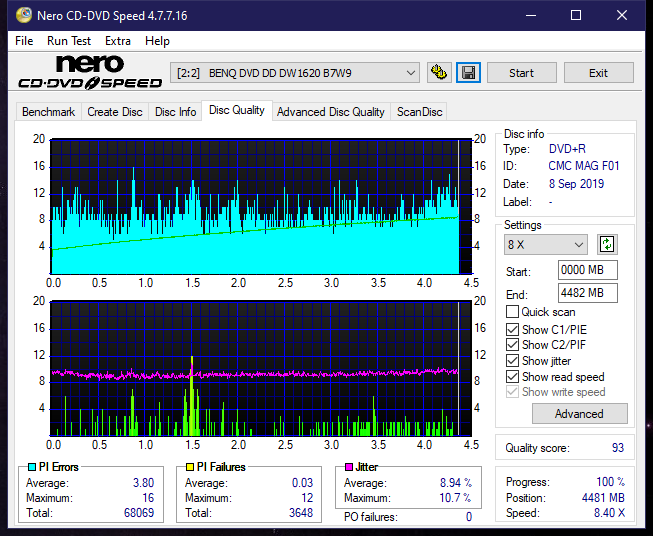
Task: Click the Start button
Action: point(521,73)
